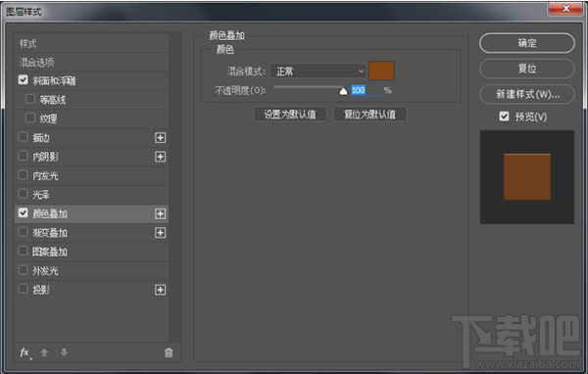The image size is (588, 374).
Task: Enable 光泽 checkbox
Action: coord(23,194)
